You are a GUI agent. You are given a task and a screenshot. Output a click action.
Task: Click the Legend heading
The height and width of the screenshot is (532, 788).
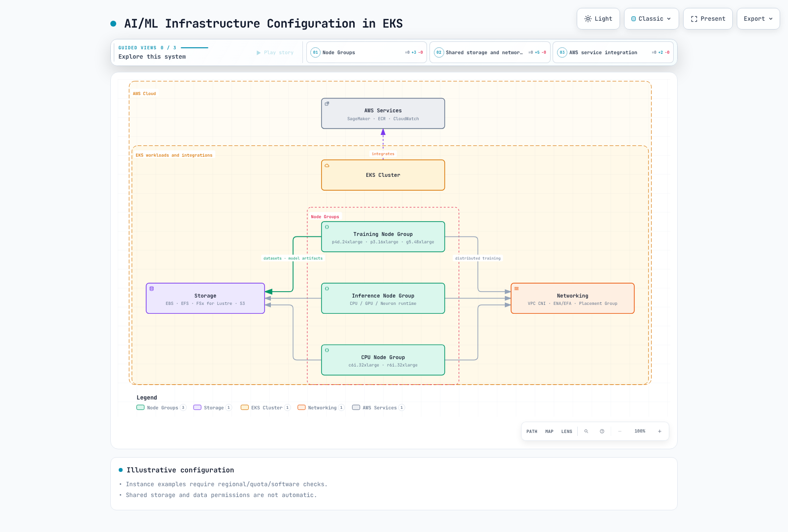point(147,398)
